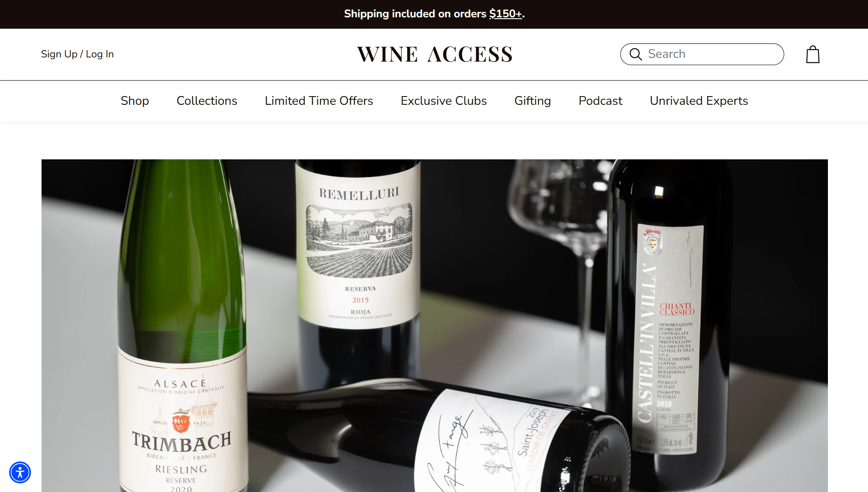
Task: Follow the $150+ shipping link
Action: click(505, 14)
